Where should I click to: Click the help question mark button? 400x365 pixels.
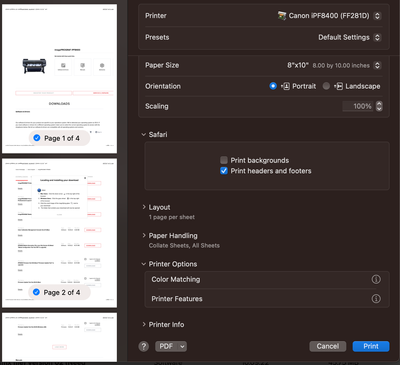[x=144, y=346]
